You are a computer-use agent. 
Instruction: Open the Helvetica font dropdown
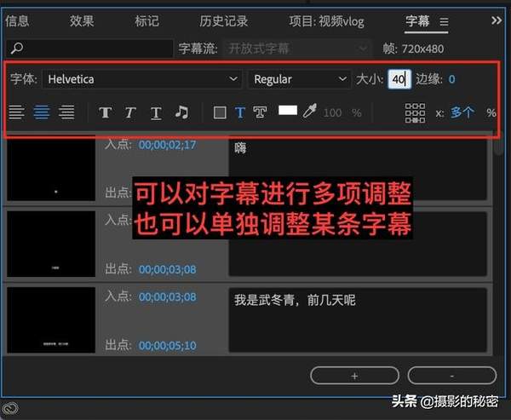click(142, 79)
